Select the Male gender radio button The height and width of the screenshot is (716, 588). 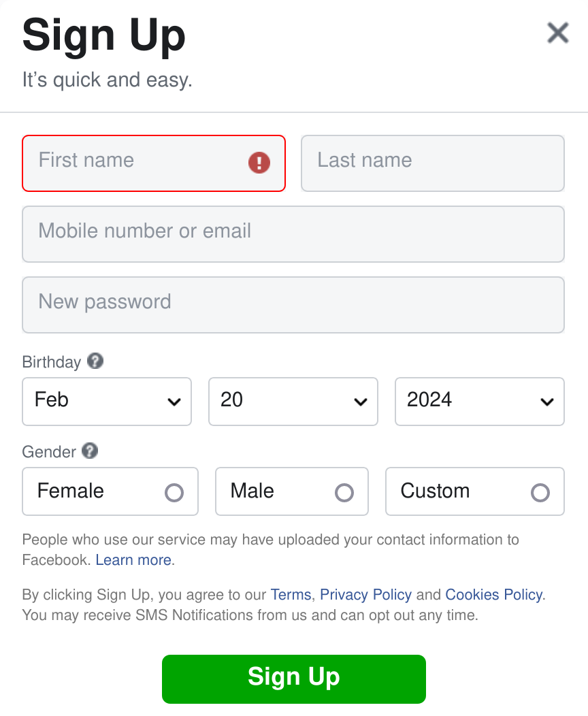point(344,492)
